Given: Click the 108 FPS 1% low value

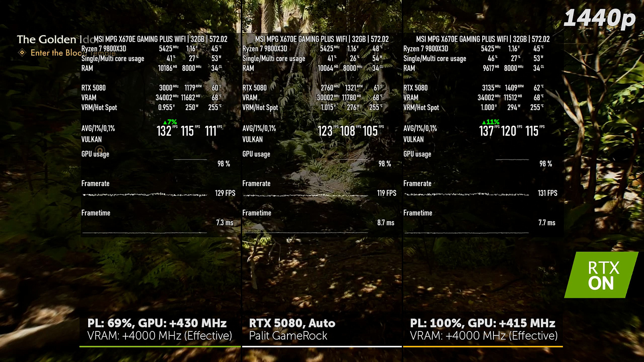Looking at the screenshot, I should pyautogui.click(x=350, y=131).
